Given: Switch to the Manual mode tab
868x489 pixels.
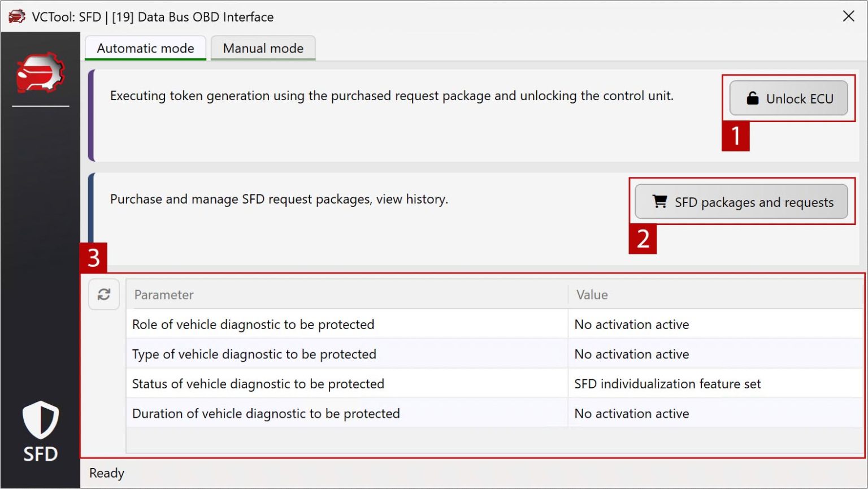Looking at the screenshot, I should click(263, 49).
